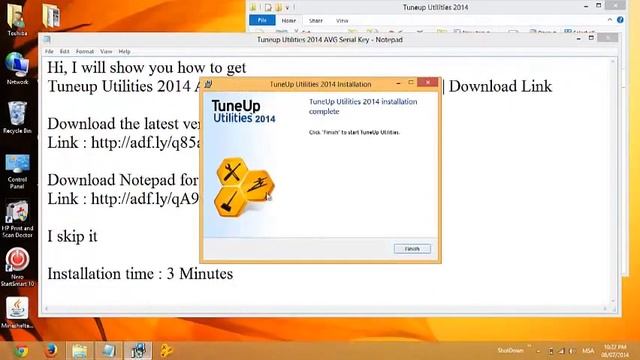The width and height of the screenshot is (640, 360).
Task: Click Notepad's horizontal scrollbar right arrow
Action: (605, 309)
